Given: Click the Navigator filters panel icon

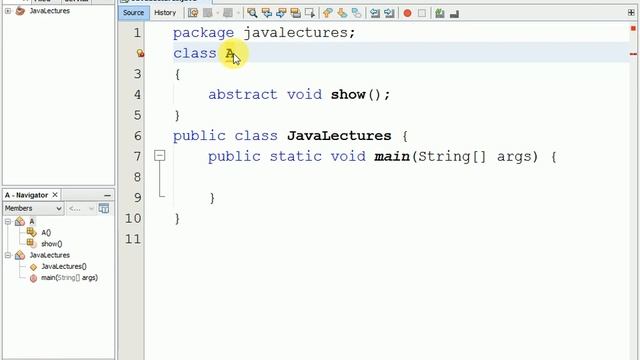Looking at the screenshot, I should click(x=104, y=208).
